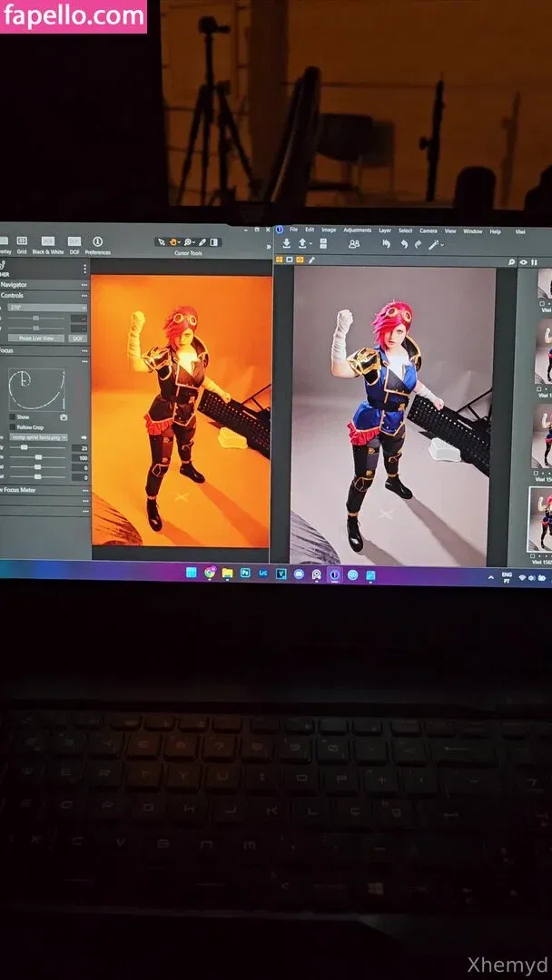Open the Navigator panel options menu

pos(84,284)
